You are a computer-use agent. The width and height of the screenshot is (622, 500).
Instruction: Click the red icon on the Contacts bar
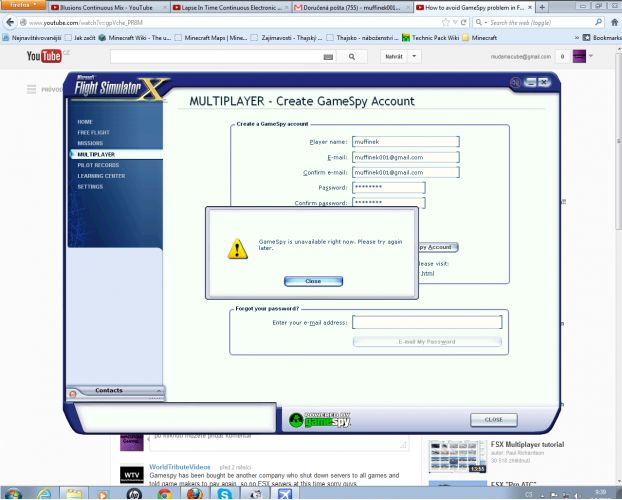(73, 394)
